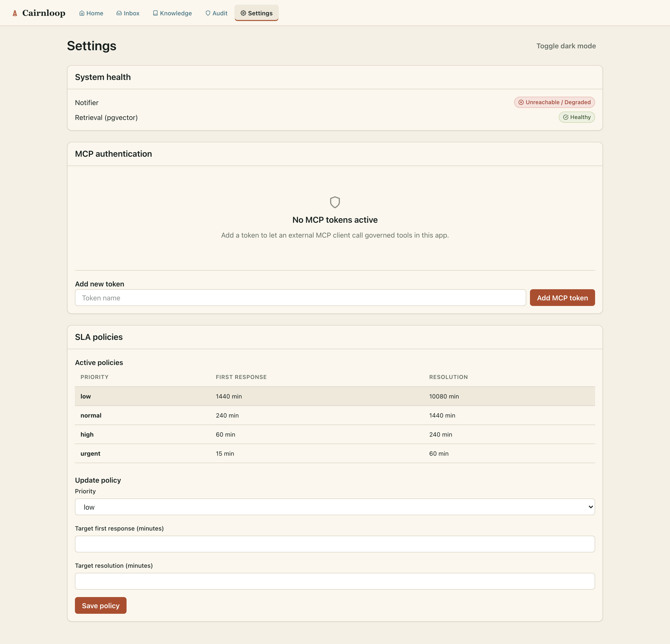Focus Target resolution minutes field
The width and height of the screenshot is (670, 644).
pos(335,581)
